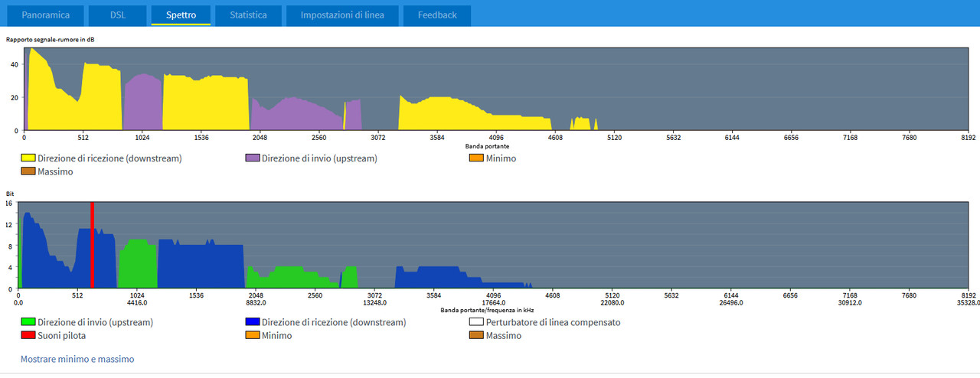Click 'Direzione di ricezione (downstream)' in bit legend
The height and width of the screenshot is (378, 980).
334,322
